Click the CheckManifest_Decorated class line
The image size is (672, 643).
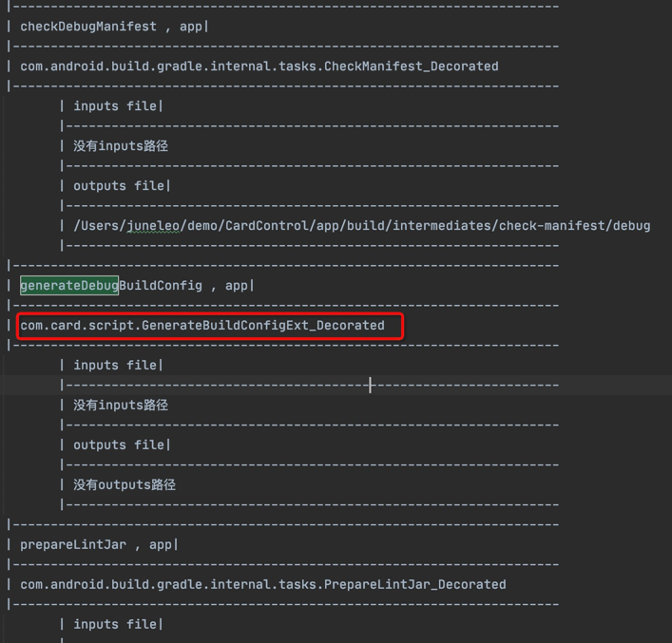coord(259,66)
